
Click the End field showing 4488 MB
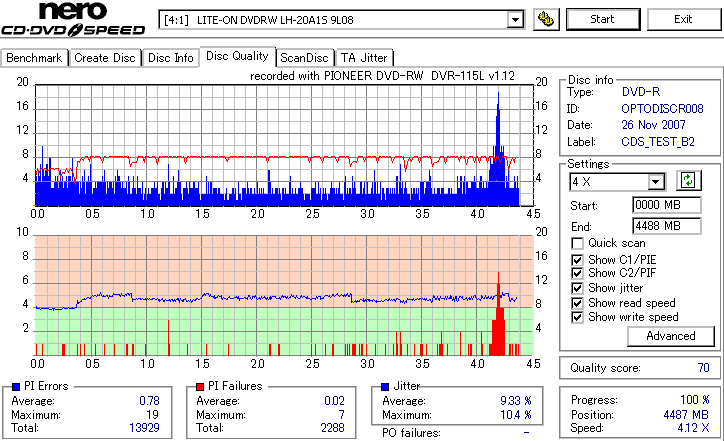666,226
